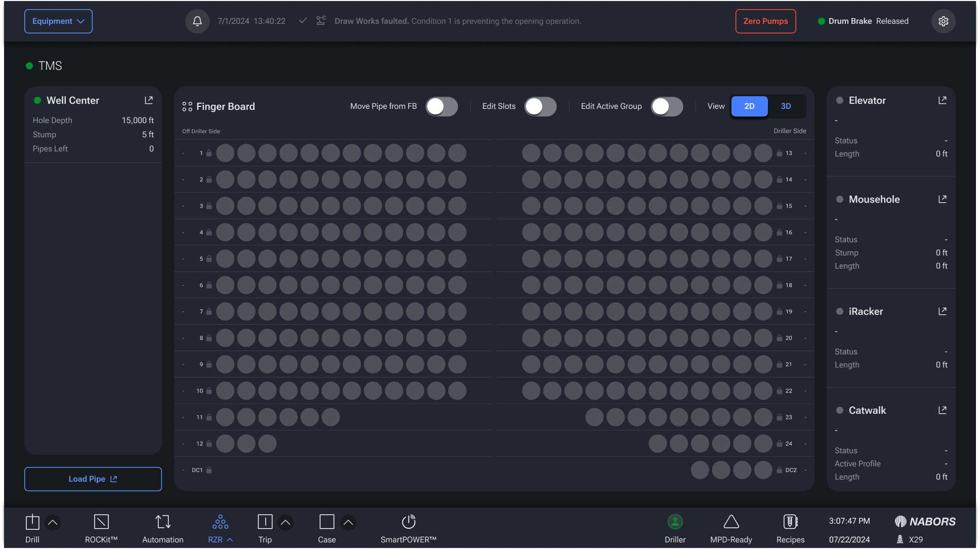Click the Hole Depth value 15,000 ft
The height and width of the screenshot is (549, 980).
(x=138, y=121)
